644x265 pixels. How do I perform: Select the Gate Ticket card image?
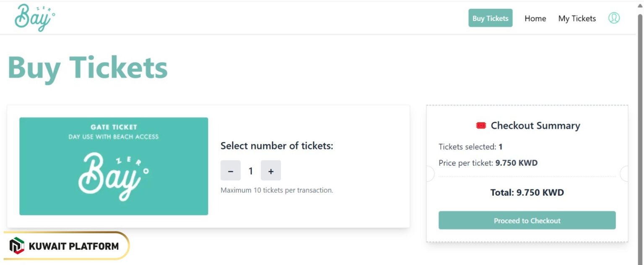click(113, 165)
